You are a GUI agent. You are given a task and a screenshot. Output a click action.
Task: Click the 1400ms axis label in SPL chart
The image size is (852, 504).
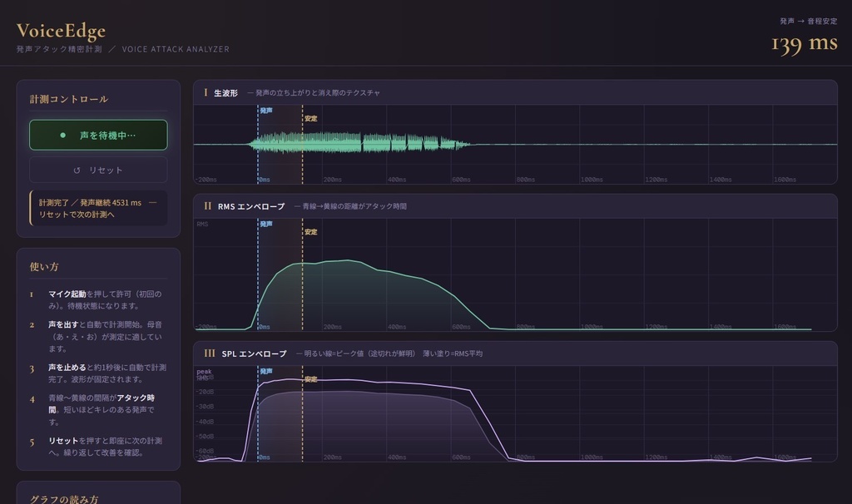[720, 457]
